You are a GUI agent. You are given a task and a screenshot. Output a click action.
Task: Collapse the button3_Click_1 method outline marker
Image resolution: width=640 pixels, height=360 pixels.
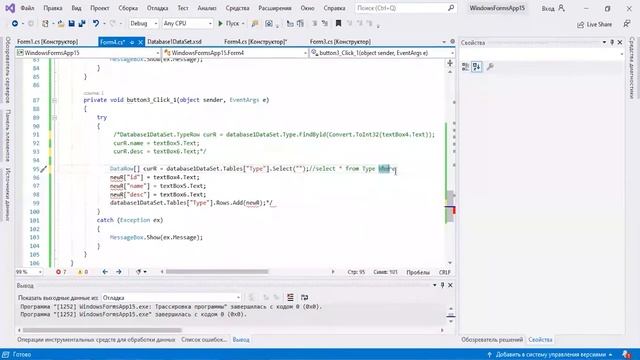click(54, 100)
